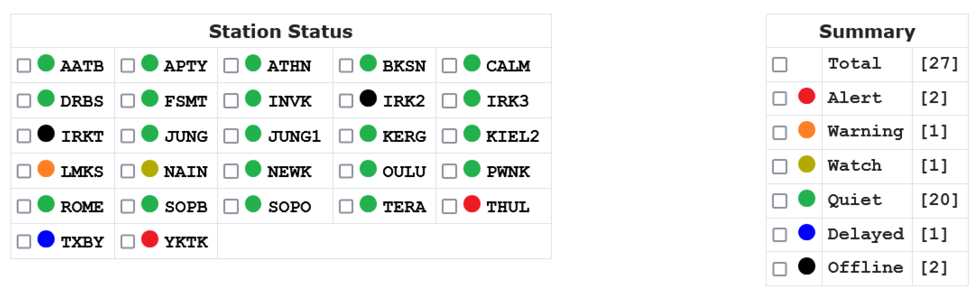980x297 pixels.
Task: Click the Warning label in Summary
Action: pyautogui.click(x=865, y=132)
